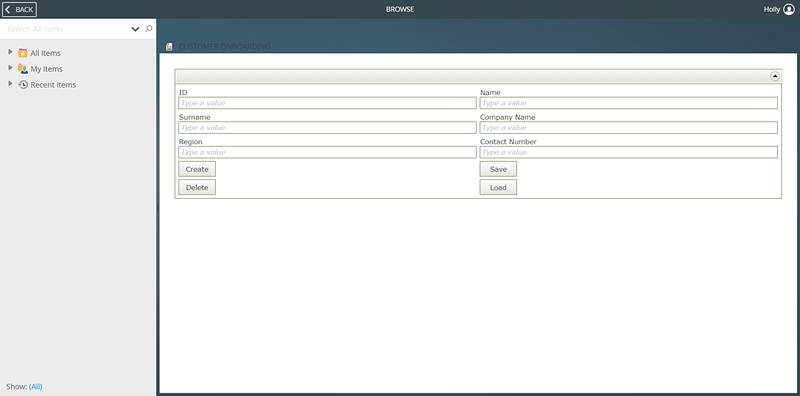The image size is (800, 396).
Task: Click the BROWSE title text
Action: [x=400, y=9]
